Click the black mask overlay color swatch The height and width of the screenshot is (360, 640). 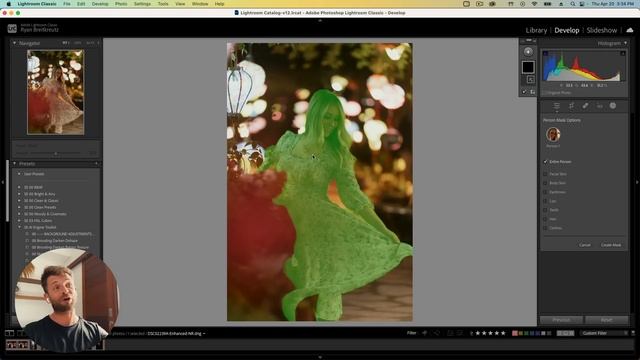528,67
